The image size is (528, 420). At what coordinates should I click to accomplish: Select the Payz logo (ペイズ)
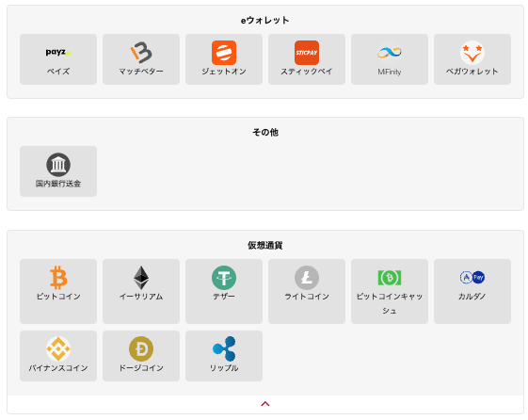(58, 52)
